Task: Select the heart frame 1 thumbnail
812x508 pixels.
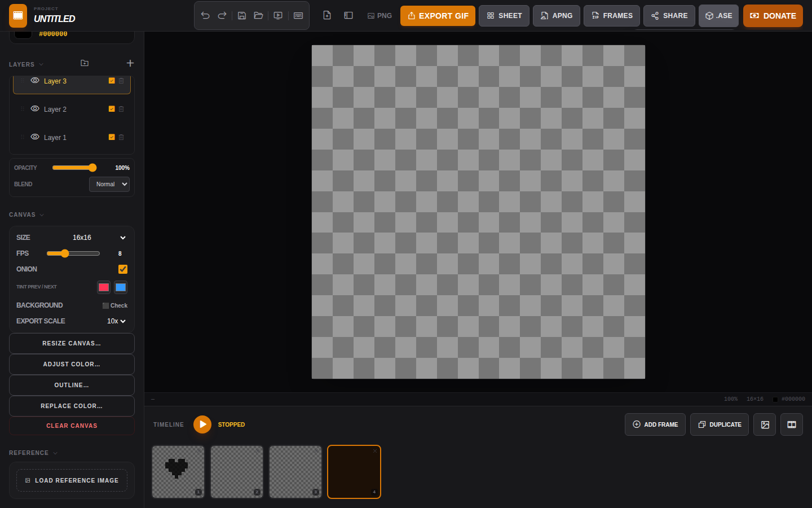Action: [178, 472]
